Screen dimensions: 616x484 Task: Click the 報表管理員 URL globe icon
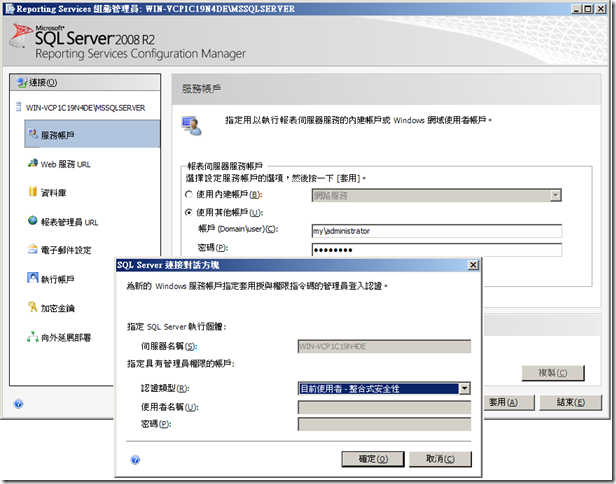[33, 221]
